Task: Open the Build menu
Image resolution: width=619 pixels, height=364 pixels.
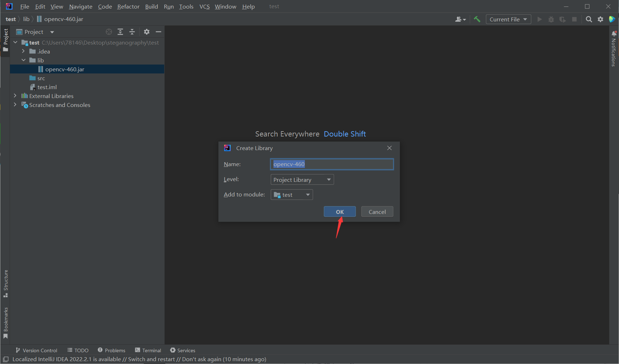Action: coord(151,6)
